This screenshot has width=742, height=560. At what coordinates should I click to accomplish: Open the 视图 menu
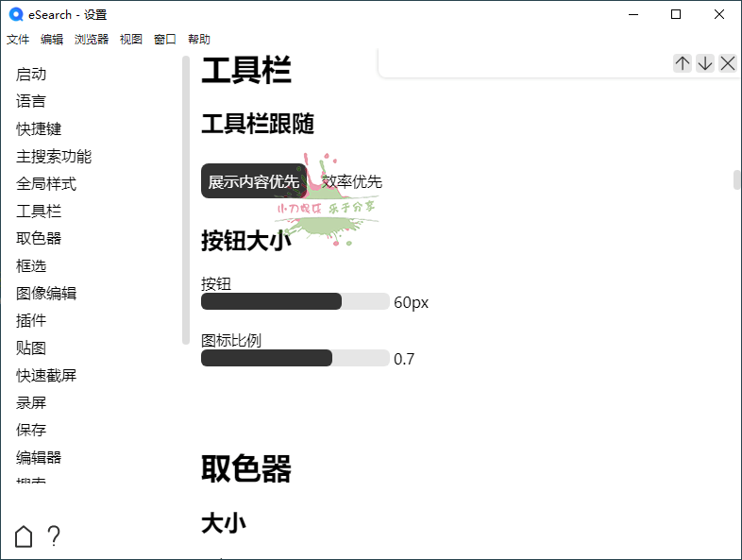[x=131, y=40]
